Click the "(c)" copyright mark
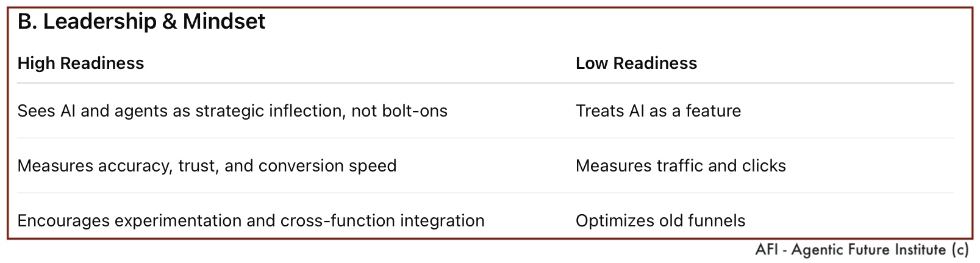Screen dimensions: 980x263 tap(960, 250)
